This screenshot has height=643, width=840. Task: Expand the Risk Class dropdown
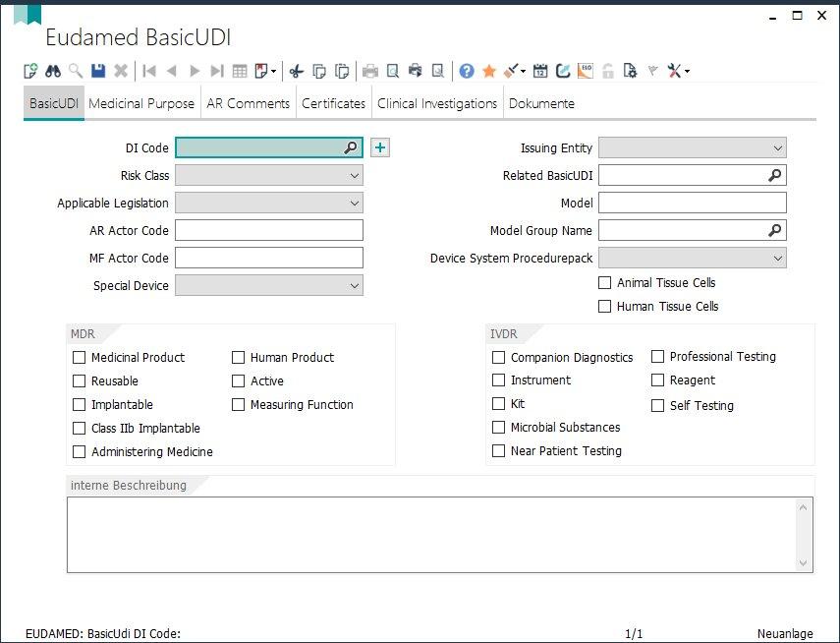click(x=354, y=175)
